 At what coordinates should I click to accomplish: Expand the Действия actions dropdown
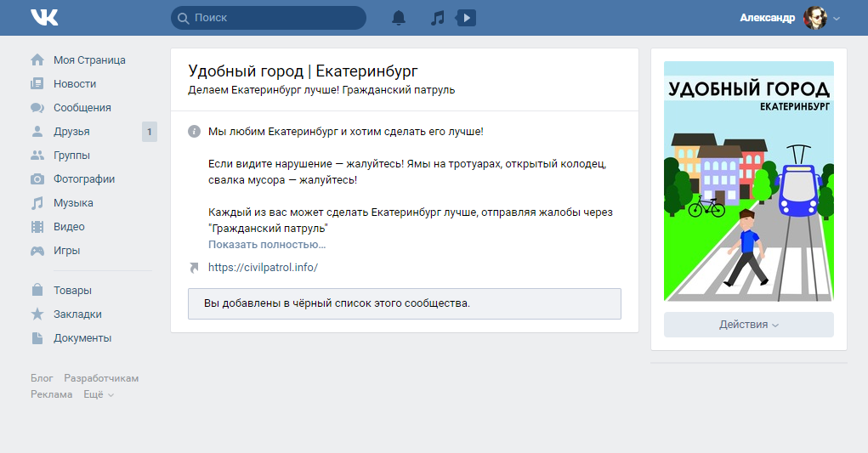[748, 325]
